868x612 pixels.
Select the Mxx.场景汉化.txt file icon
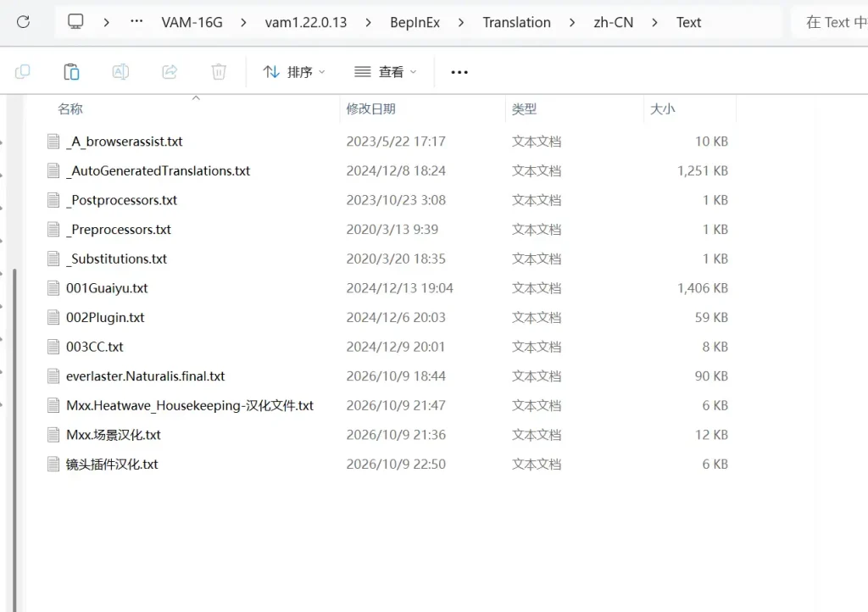pos(53,435)
